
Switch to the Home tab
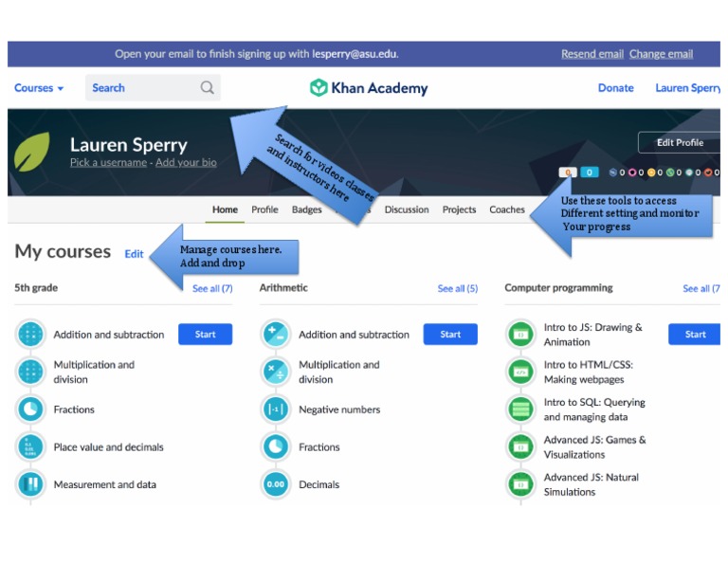click(225, 209)
